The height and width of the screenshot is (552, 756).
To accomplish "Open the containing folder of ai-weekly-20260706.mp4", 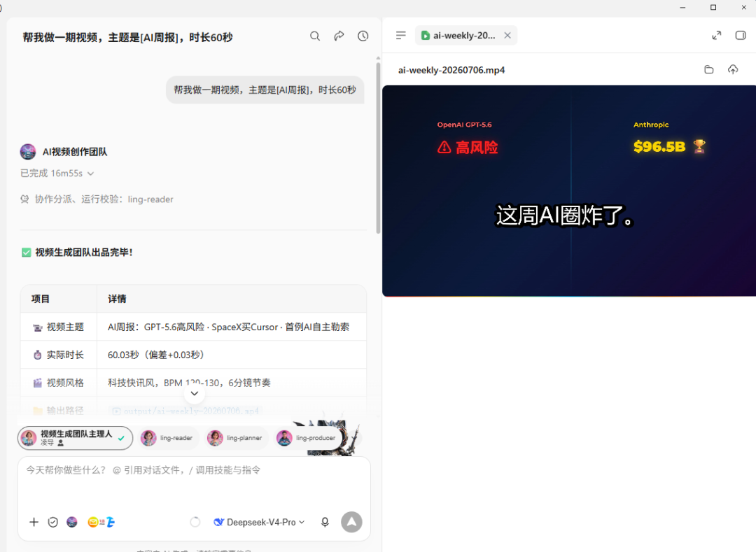I will pos(708,70).
